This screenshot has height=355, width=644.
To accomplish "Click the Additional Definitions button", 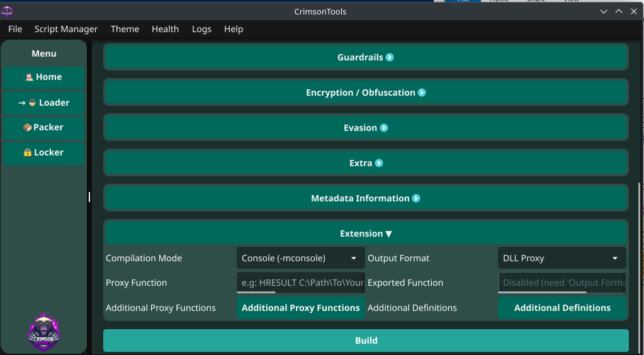I will coord(562,308).
